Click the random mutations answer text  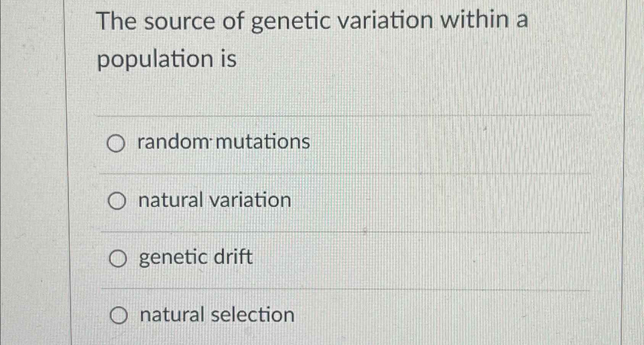point(223,143)
